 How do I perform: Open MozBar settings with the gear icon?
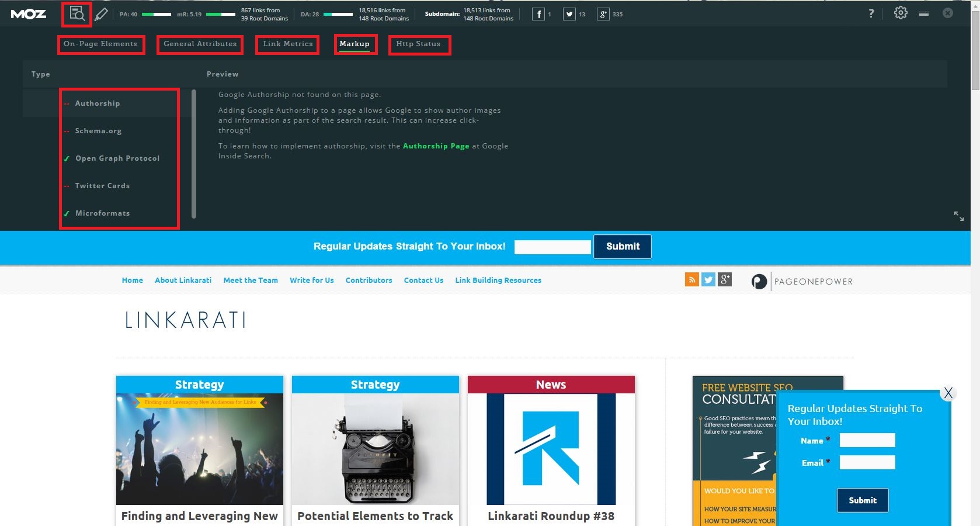point(900,13)
